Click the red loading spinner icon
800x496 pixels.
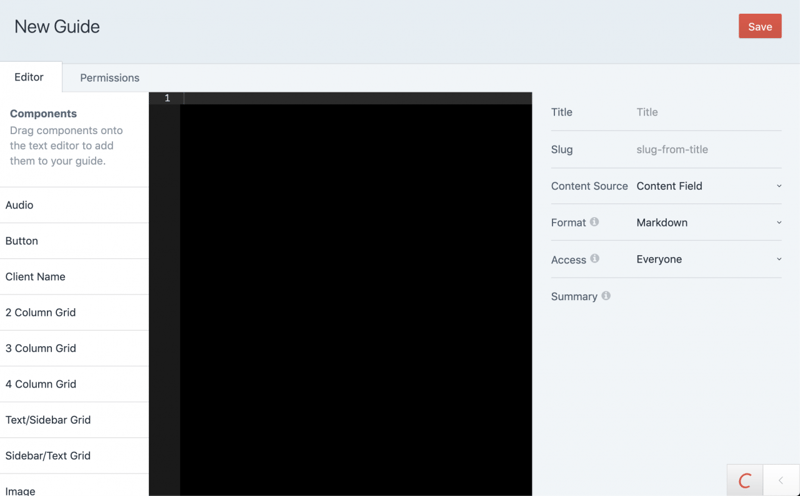click(x=745, y=481)
